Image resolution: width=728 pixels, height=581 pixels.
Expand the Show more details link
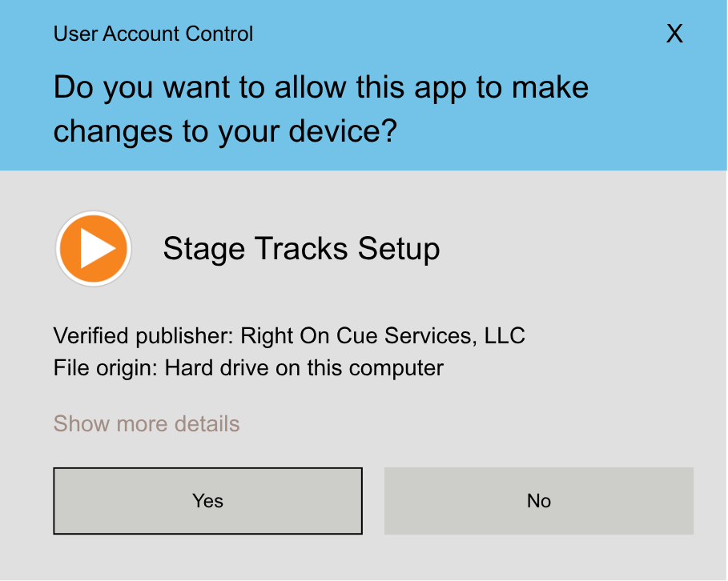(147, 423)
